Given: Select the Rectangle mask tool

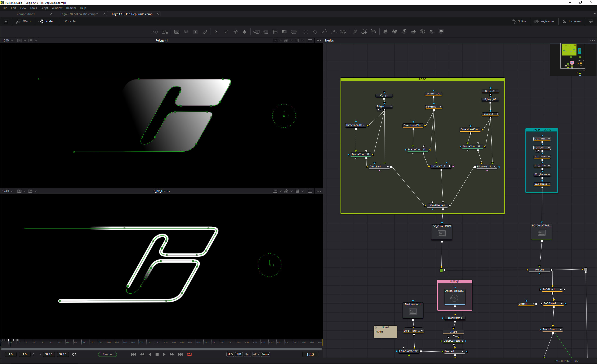Looking at the screenshot, I should (305, 32).
